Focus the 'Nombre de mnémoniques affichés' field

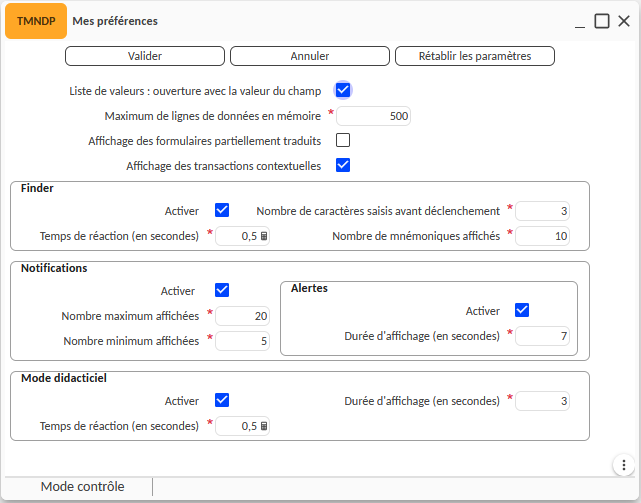click(542, 236)
